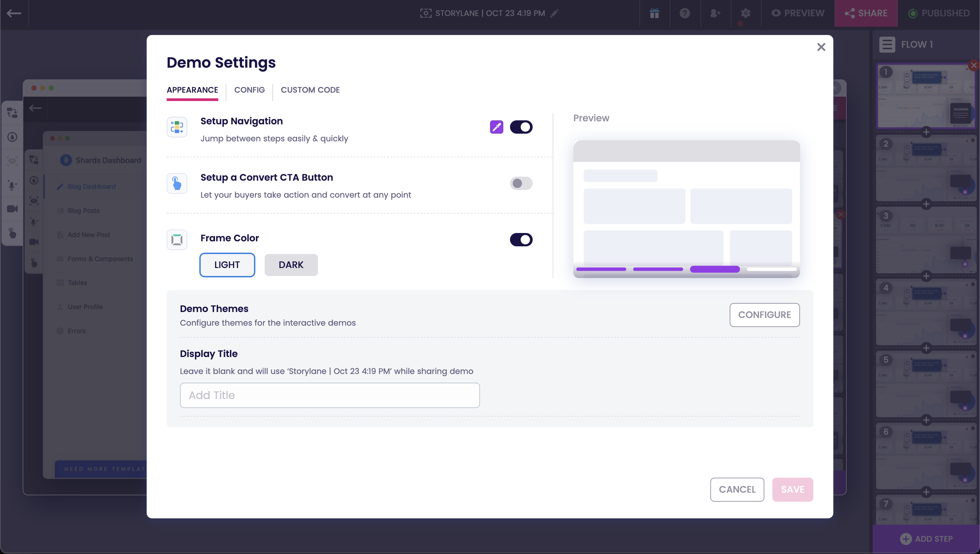
Task: Open the FLOW 1 list menu icon
Action: click(887, 45)
